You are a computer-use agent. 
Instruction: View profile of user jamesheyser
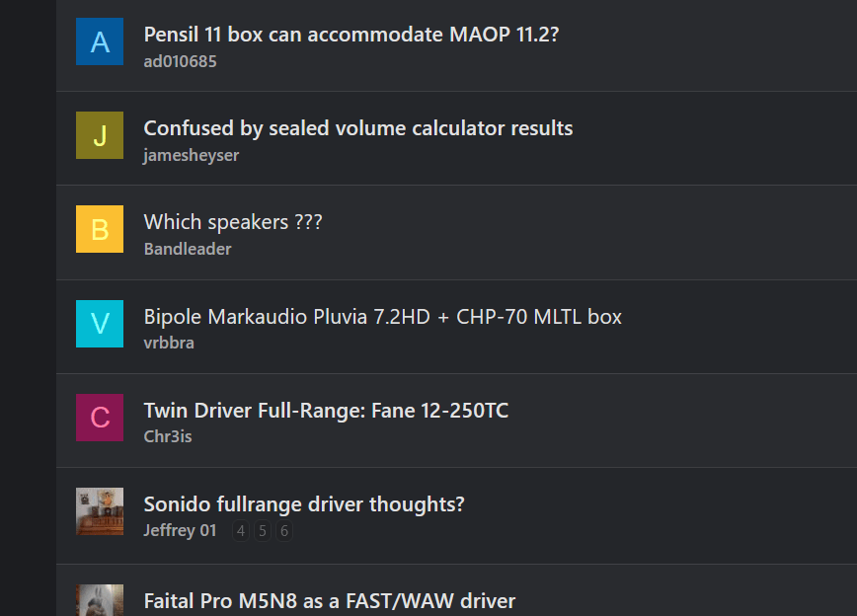click(x=192, y=155)
